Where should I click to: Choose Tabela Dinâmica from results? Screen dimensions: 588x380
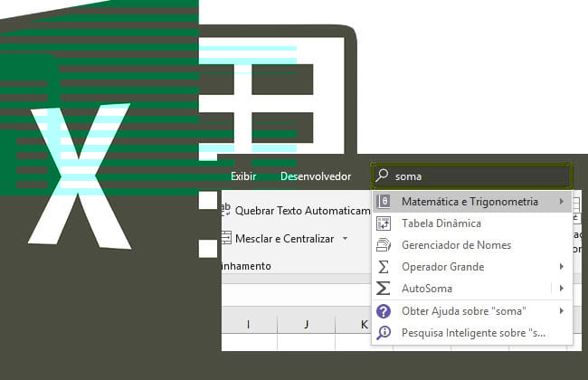click(x=472, y=223)
